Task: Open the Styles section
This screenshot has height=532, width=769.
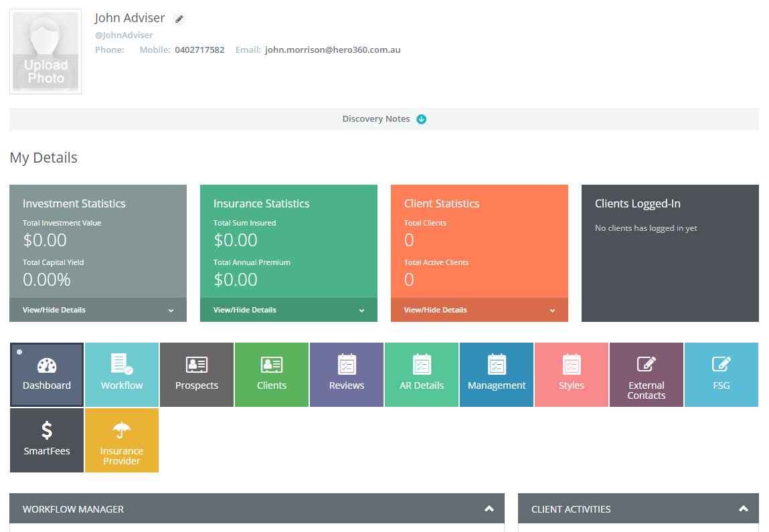Action: 571,373
